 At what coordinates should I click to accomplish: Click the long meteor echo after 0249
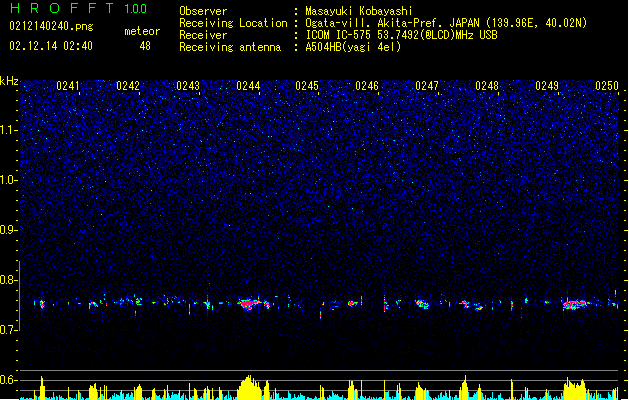(576, 305)
